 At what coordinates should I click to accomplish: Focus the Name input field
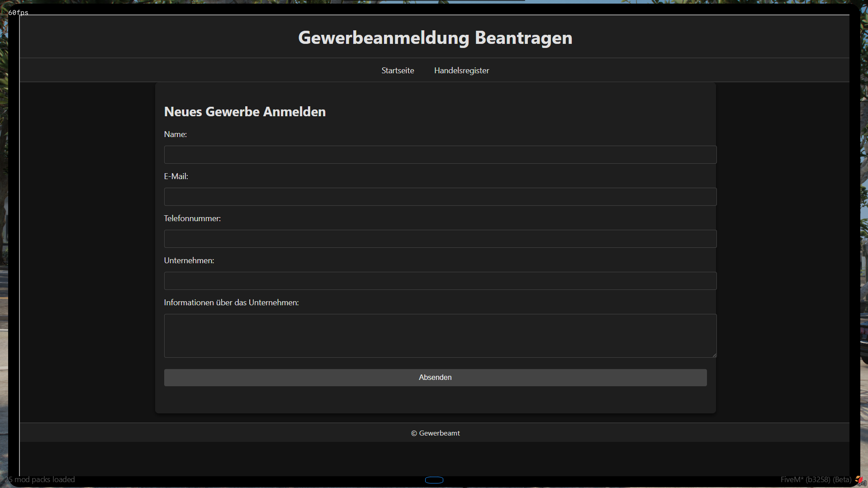click(x=440, y=155)
